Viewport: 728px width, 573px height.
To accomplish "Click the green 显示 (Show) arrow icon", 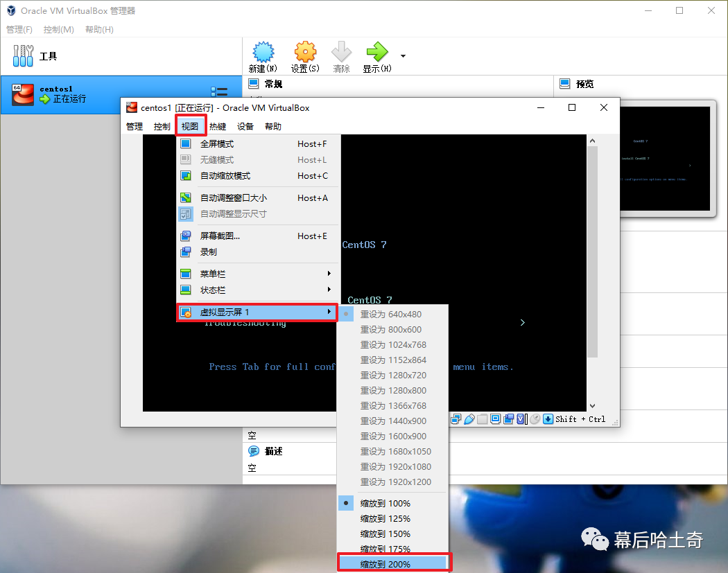I will point(376,54).
